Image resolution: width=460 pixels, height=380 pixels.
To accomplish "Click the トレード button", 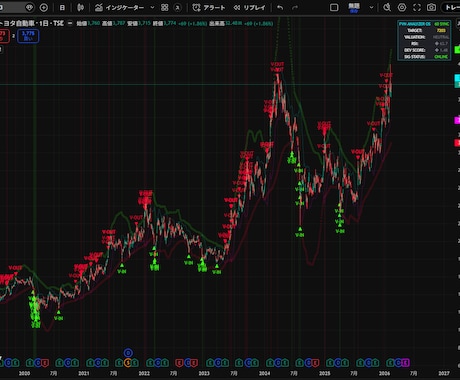I will click(x=452, y=7).
